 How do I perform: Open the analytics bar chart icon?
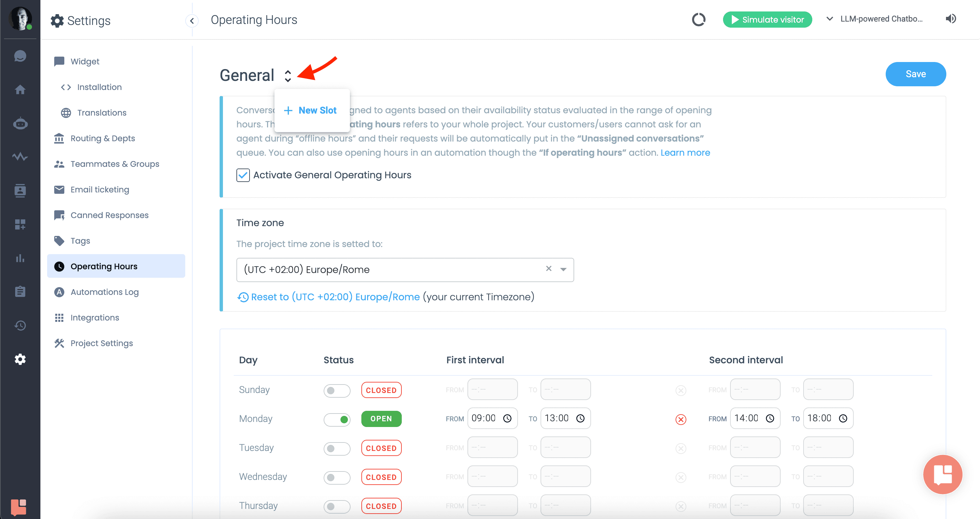pyautogui.click(x=20, y=258)
